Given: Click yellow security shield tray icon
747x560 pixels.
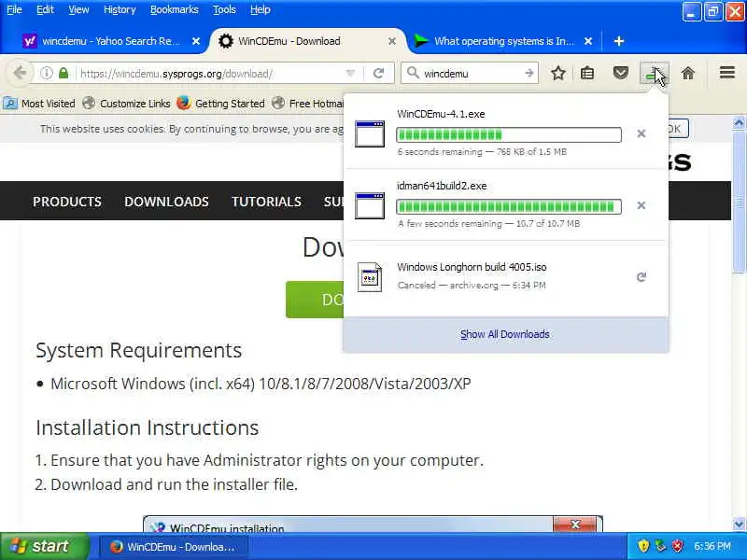Looking at the screenshot, I should tap(643, 546).
